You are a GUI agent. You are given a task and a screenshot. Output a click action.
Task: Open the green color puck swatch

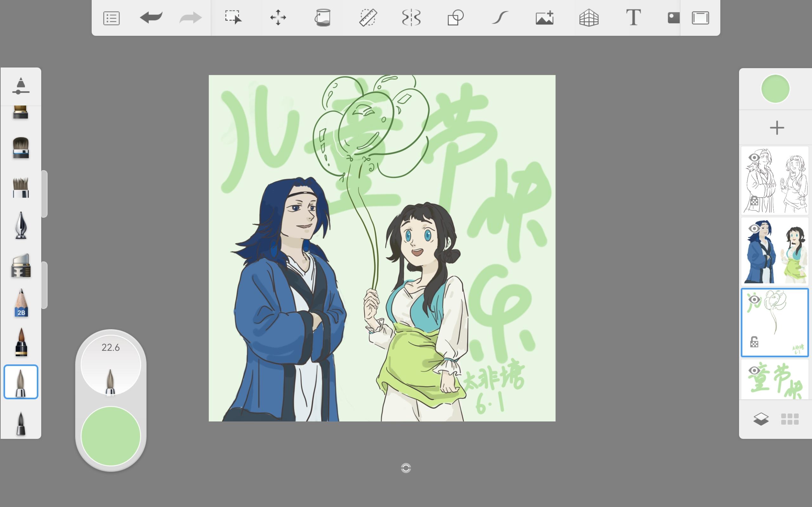(111, 436)
